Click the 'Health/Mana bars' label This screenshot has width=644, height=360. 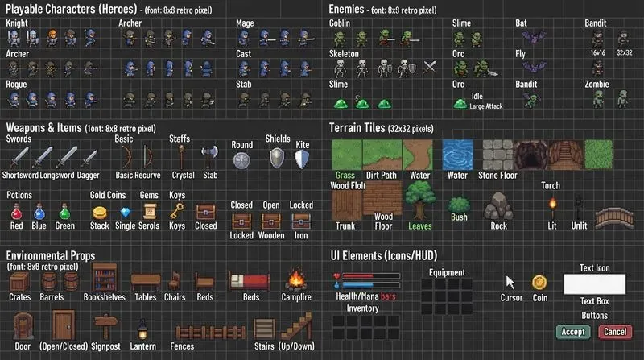point(365,296)
